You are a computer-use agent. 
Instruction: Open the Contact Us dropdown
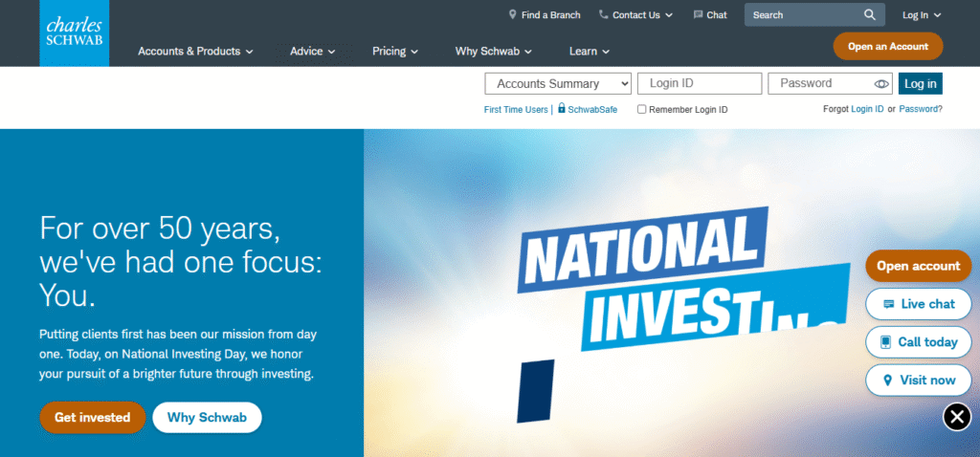[635, 15]
